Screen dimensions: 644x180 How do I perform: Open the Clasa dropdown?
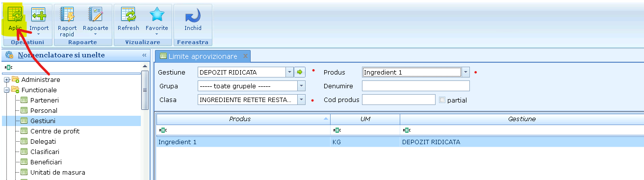point(301,100)
